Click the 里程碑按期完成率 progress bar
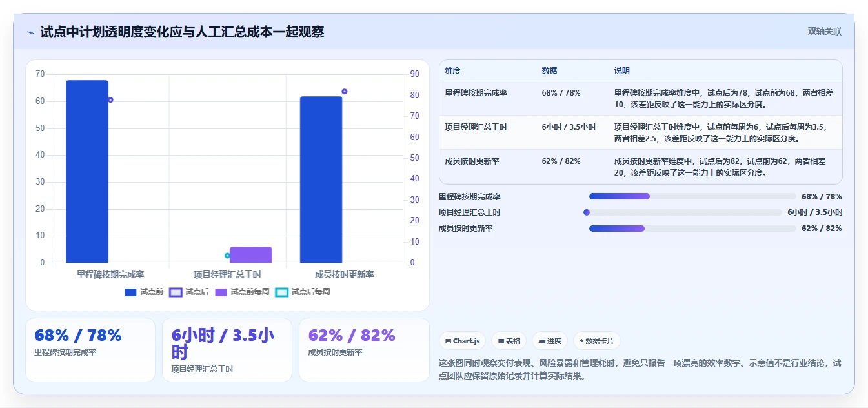Screen dimensions: 868x408 click(x=692, y=196)
